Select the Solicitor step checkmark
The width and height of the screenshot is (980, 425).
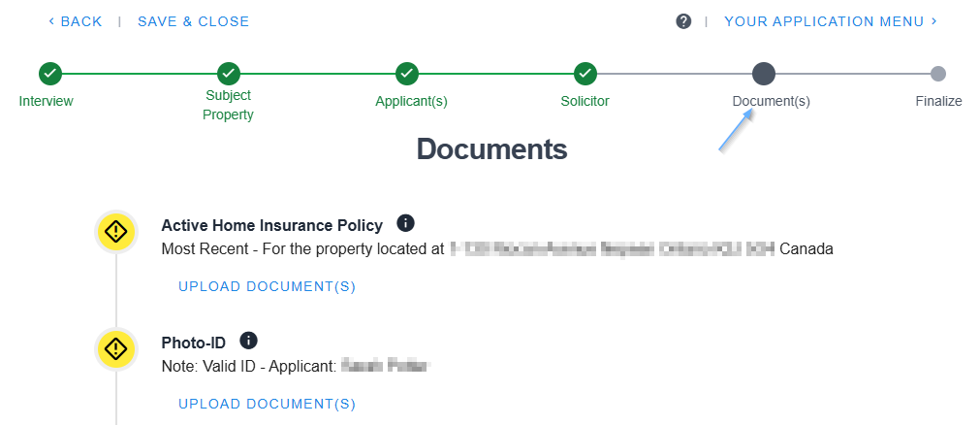[x=585, y=74]
